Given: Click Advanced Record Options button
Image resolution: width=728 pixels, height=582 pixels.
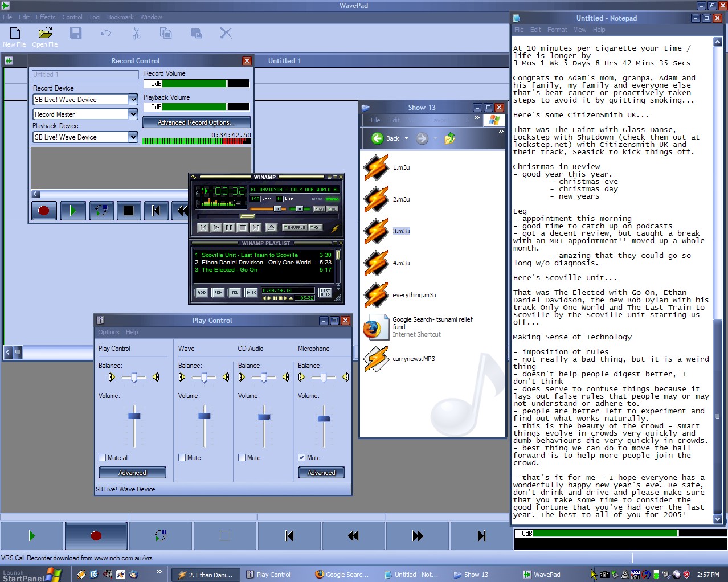Looking at the screenshot, I should (x=196, y=122).
